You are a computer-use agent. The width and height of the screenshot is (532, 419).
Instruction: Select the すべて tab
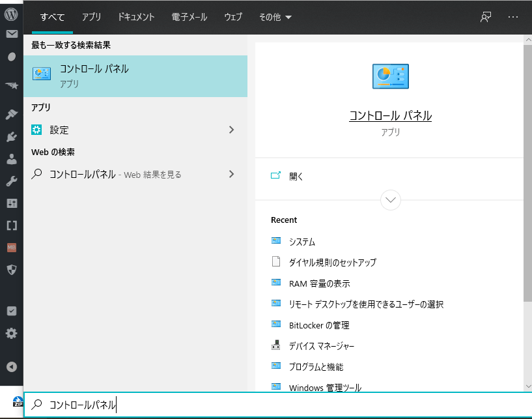point(52,17)
